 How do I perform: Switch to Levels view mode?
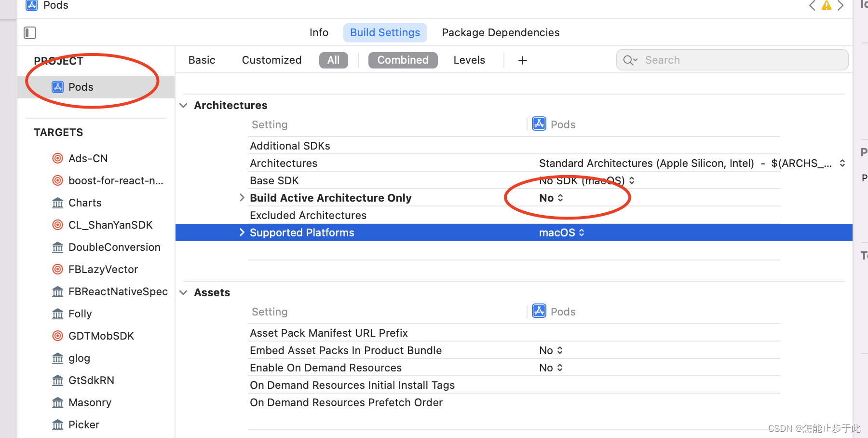(x=469, y=60)
